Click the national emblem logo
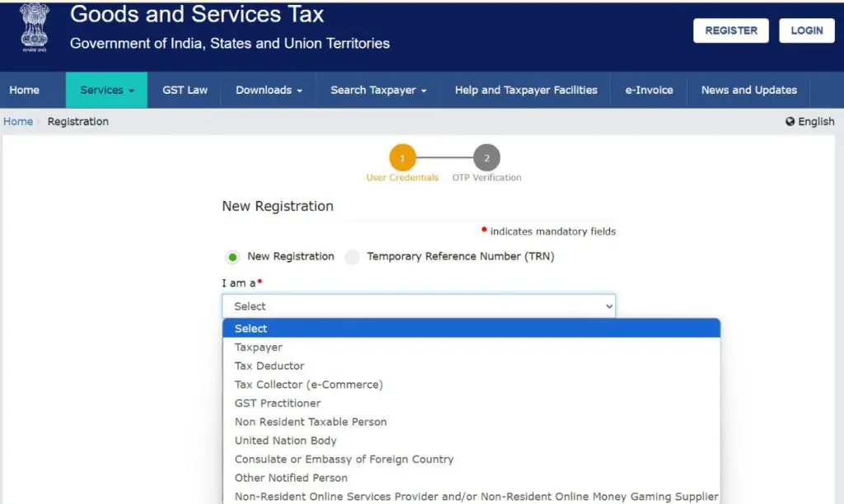 click(35, 27)
